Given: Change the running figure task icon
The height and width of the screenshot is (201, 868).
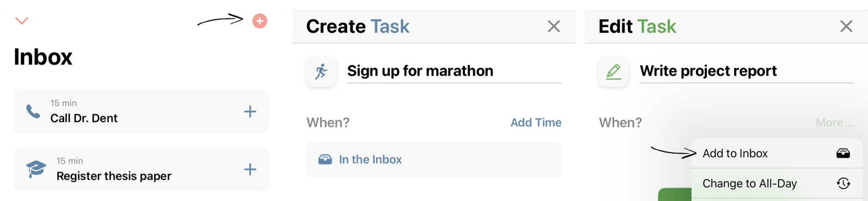Looking at the screenshot, I should pos(321,71).
